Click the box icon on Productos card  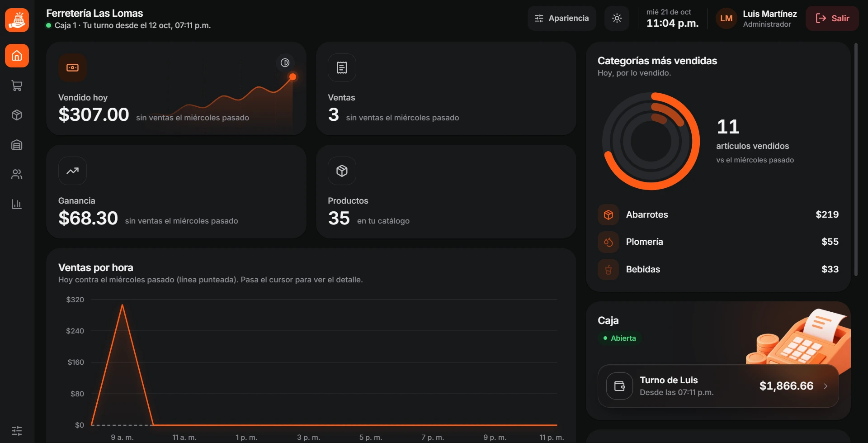click(x=342, y=171)
